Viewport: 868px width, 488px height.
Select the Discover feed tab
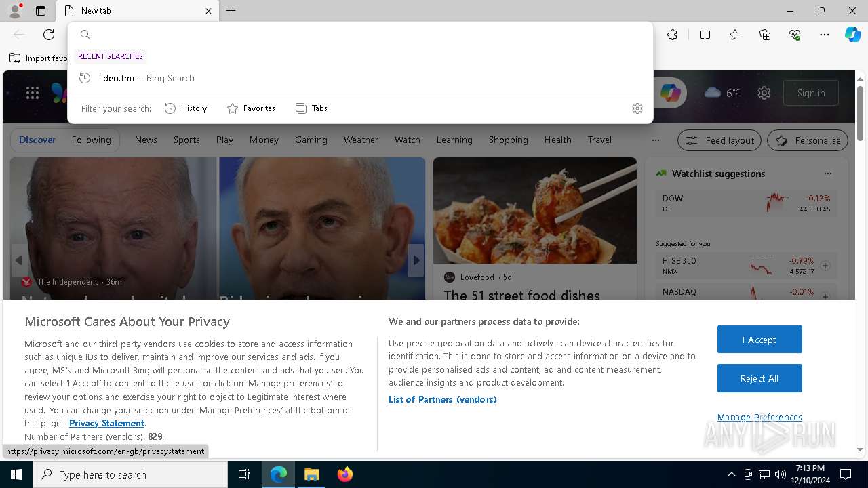coord(37,140)
